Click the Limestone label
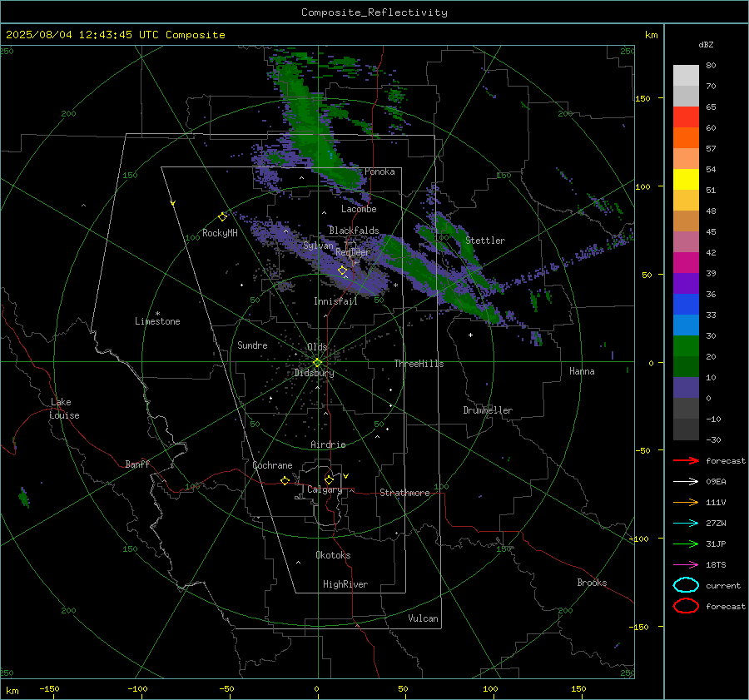This screenshot has height=700, width=749. click(x=157, y=321)
